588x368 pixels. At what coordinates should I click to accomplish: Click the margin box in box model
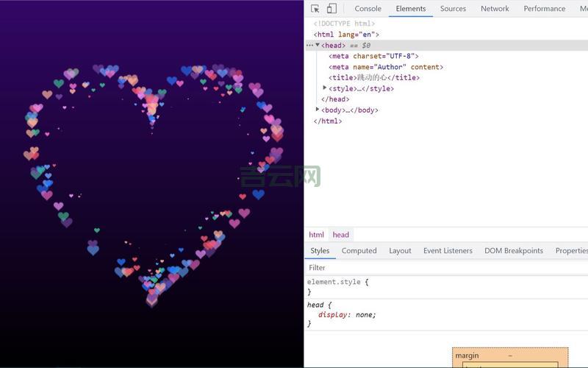pos(467,355)
